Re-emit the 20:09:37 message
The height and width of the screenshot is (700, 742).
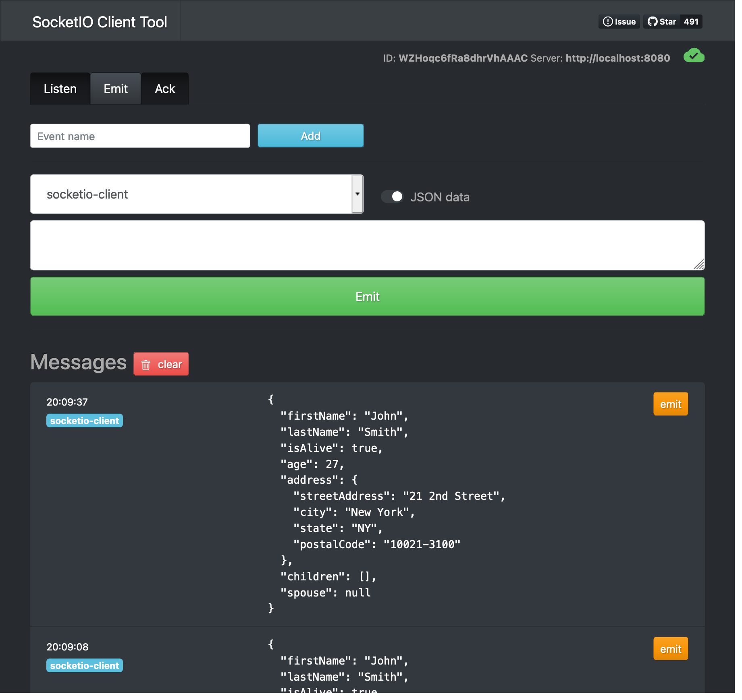point(670,404)
